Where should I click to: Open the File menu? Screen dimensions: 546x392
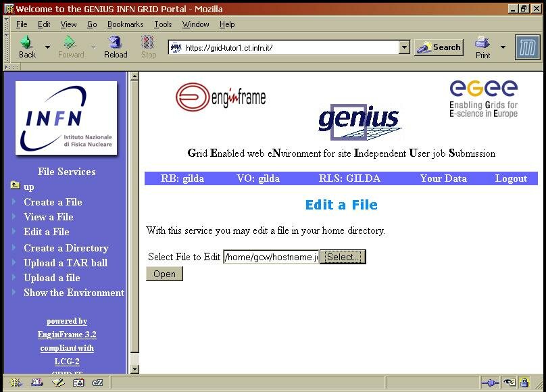click(x=22, y=24)
